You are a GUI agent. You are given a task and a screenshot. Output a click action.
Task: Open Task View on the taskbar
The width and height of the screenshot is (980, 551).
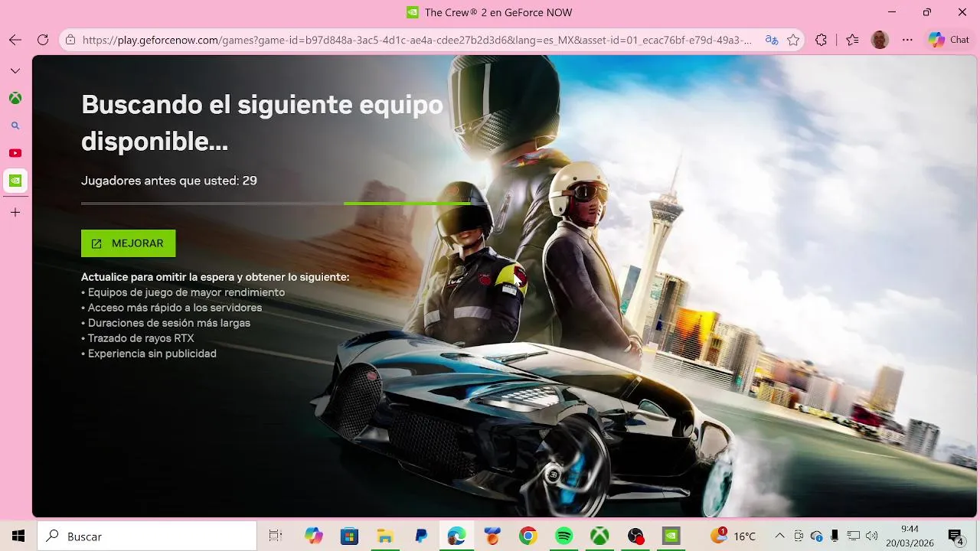pos(276,536)
